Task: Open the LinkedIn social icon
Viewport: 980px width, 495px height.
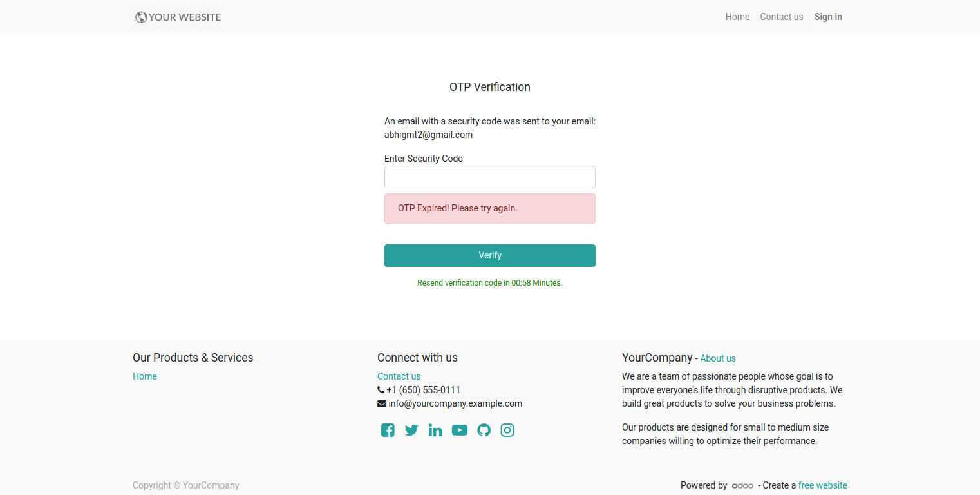Action: (x=435, y=431)
